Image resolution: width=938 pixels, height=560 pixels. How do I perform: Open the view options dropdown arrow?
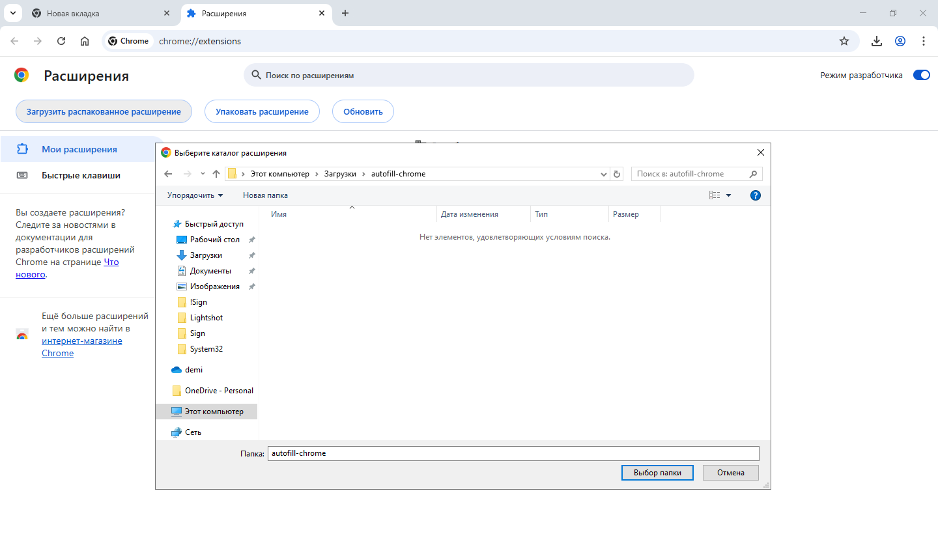(x=728, y=195)
